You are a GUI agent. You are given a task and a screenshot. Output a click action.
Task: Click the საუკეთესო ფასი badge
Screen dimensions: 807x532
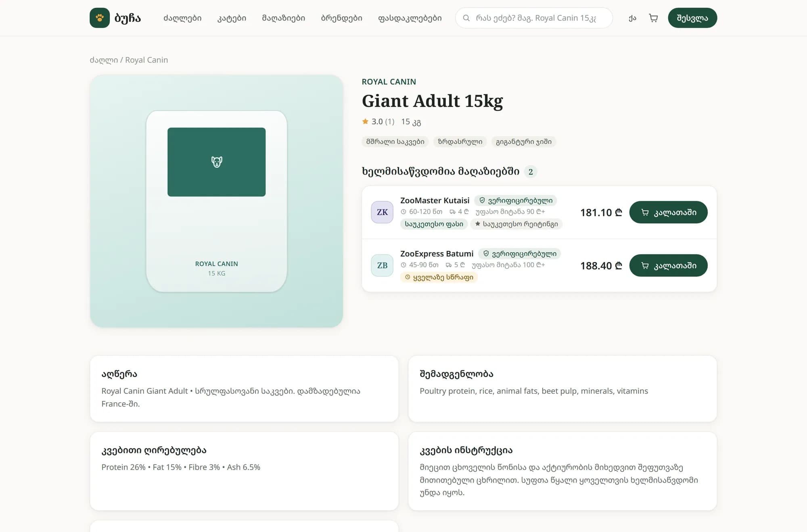point(434,224)
